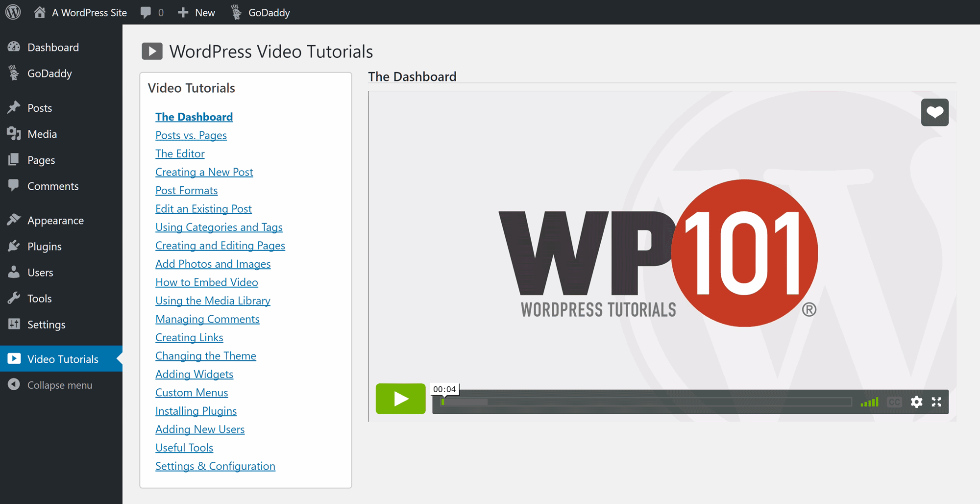Click the plus New icon in admin bar
This screenshot has width=980, height=504.
click(183, 13)
